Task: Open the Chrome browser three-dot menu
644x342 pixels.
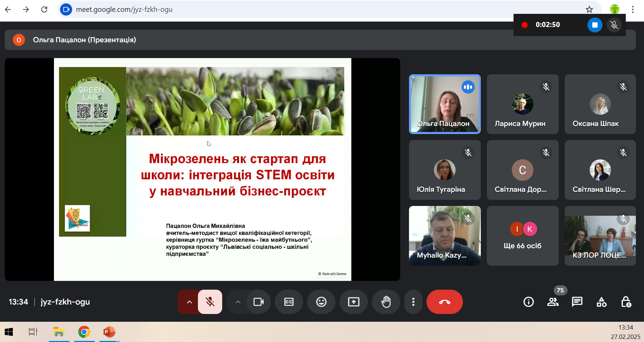Action: 633,9
